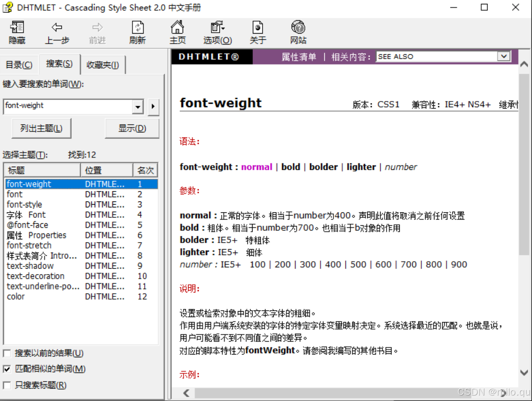Select the color result row

[82, 296]
